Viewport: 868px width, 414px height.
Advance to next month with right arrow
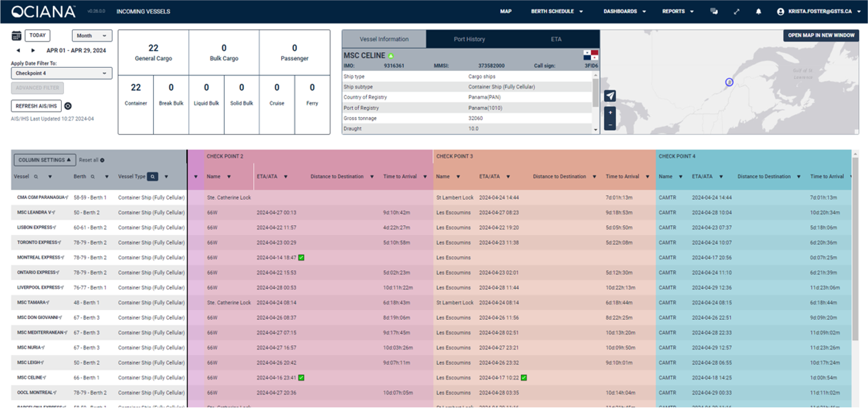pos(33,51)
